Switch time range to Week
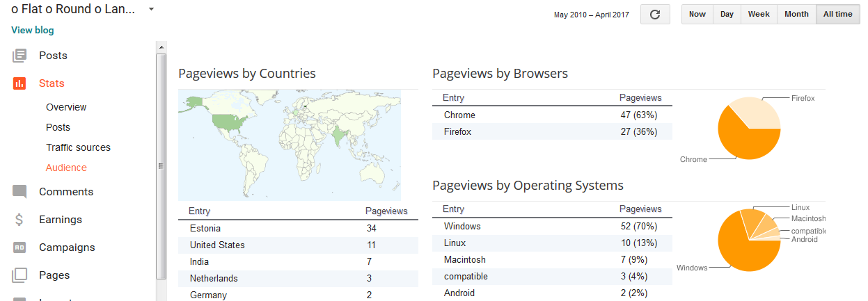868x301 pixels. point(759,15)
